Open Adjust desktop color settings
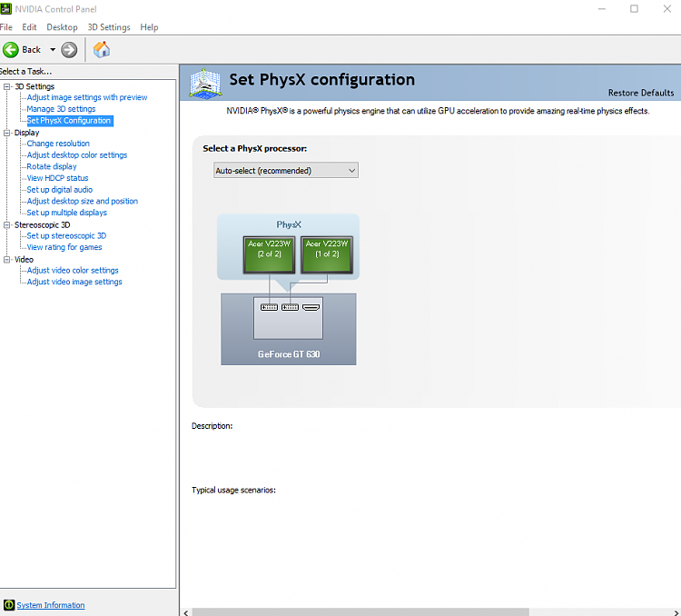The width and height of the screenshot is (681, 616). click(x=77, y=155)
